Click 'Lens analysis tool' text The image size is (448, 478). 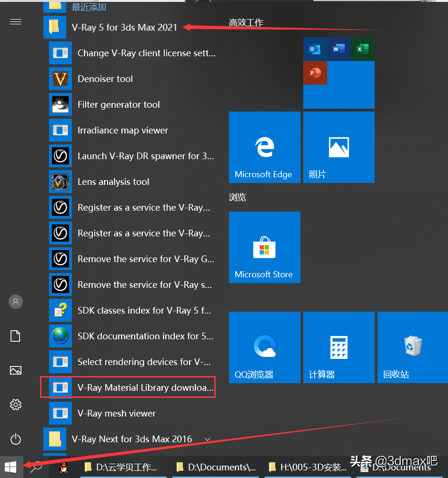click(113, 182)
